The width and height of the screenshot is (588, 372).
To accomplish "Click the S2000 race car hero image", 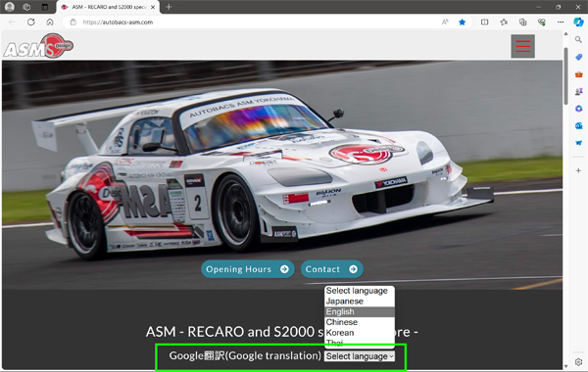I will (282, 174).
